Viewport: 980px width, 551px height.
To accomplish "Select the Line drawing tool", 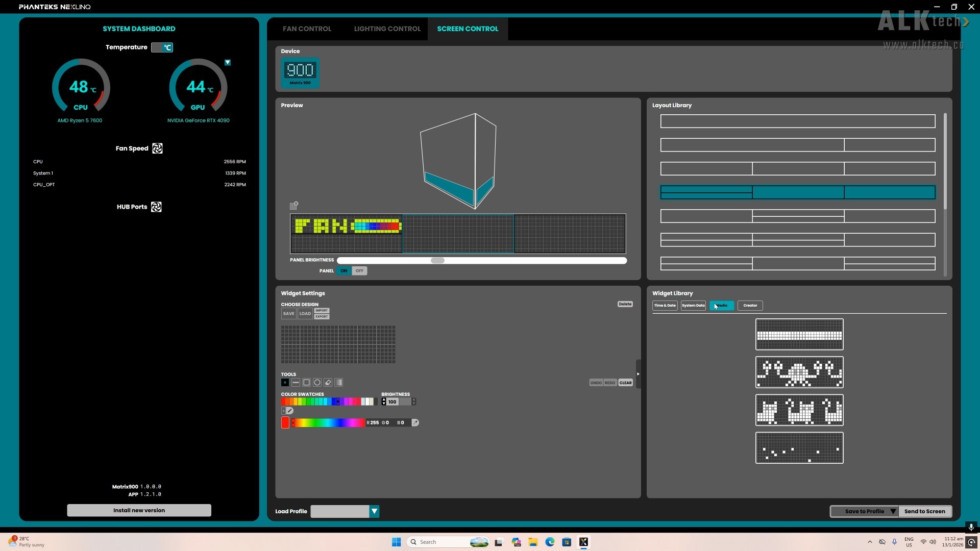I will point(296,383).
